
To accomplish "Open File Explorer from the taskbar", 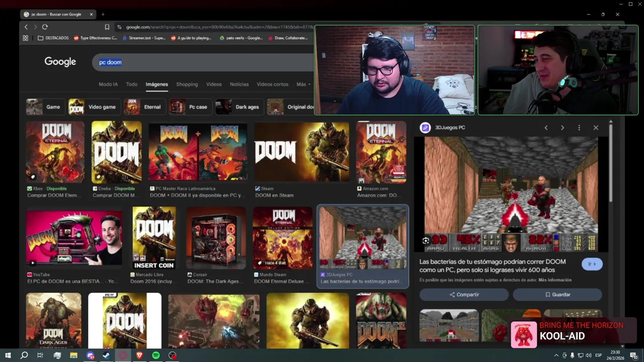I will (73, 355).
